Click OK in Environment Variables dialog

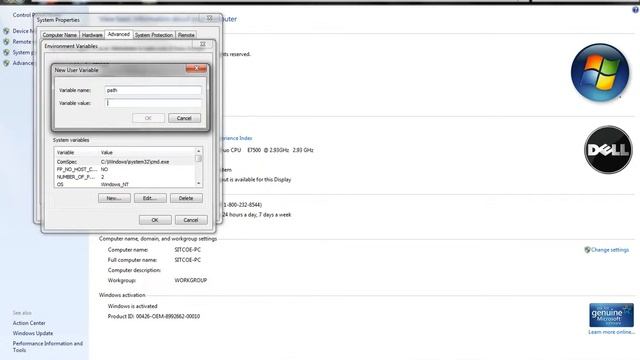tap(155, 220)
